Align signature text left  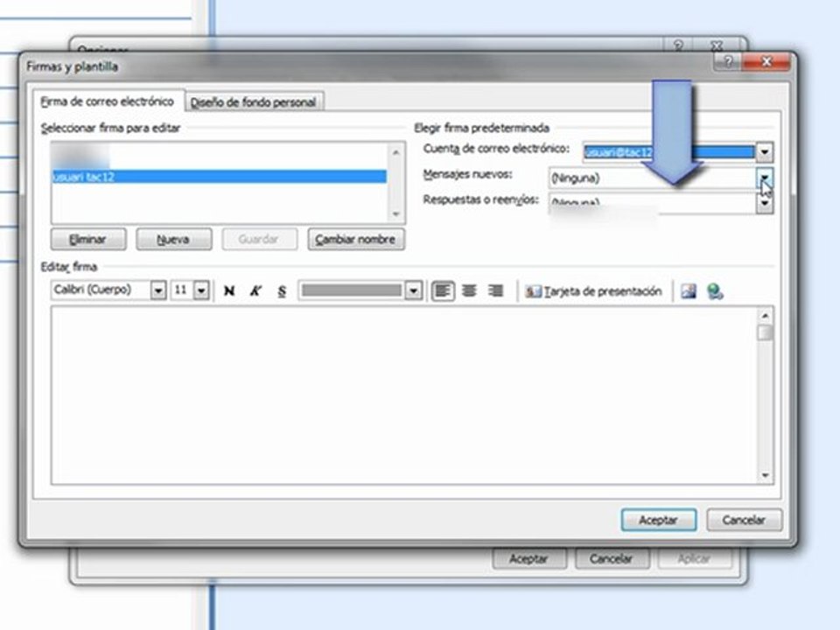coord(443,290)
